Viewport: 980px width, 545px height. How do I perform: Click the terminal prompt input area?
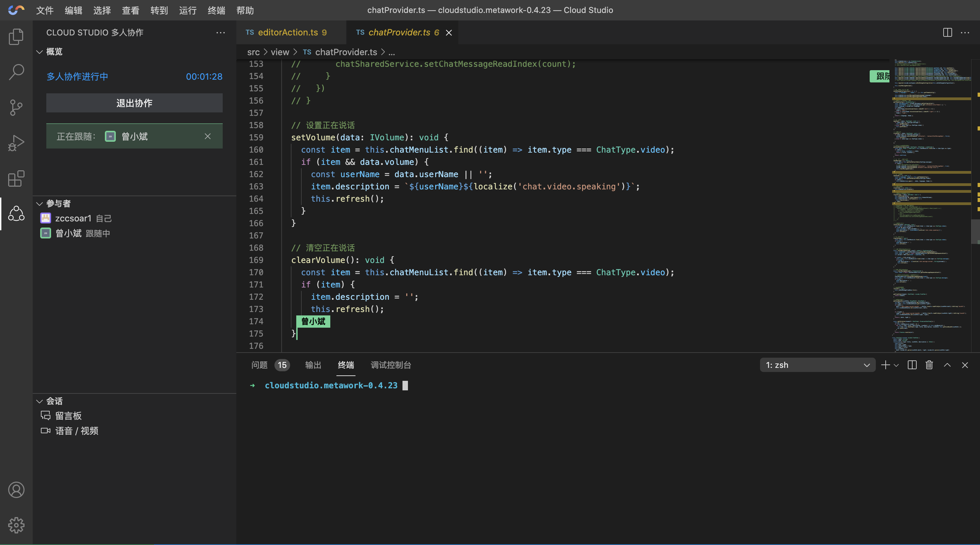click(x=405, y=386)
